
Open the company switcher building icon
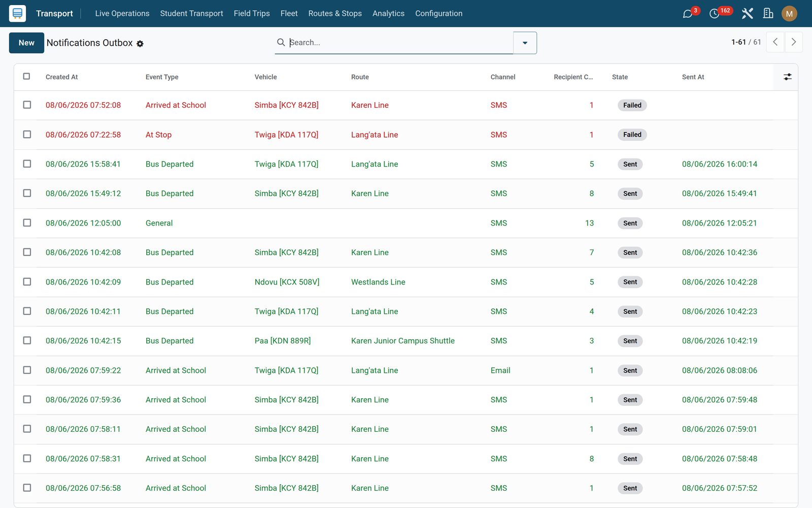(x=768, y=14)
